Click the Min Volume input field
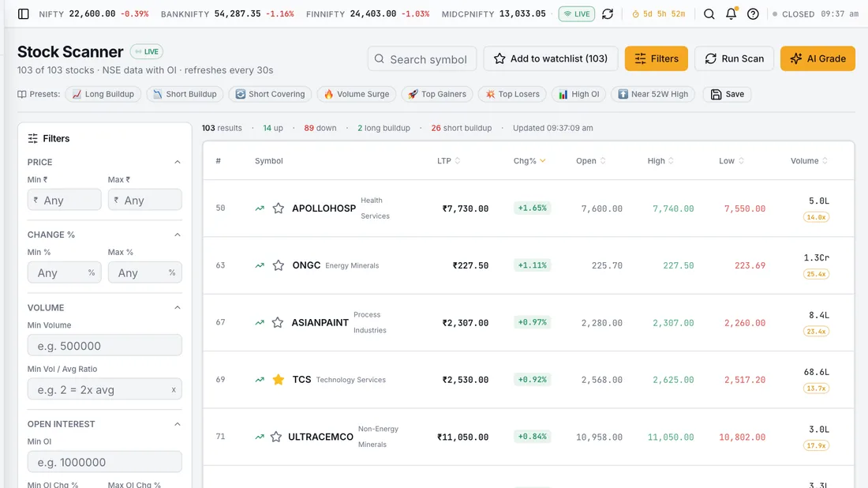Image resolution: width=868 pixels, height=488 pixels. pos(105,346)
